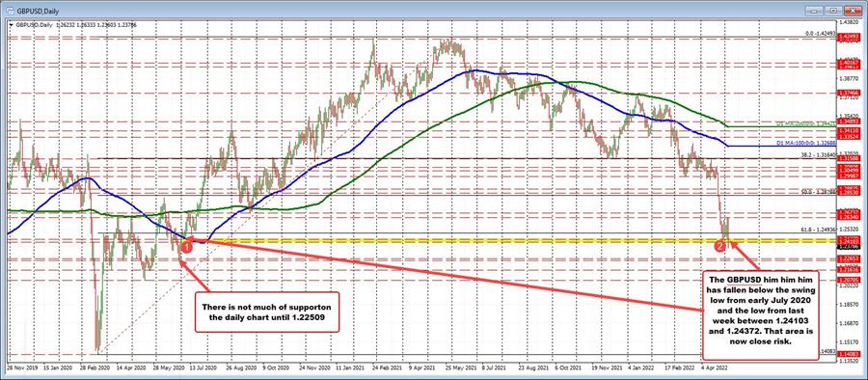Expand the triangle beside GBPUSD,Daily chart label
The height and width of the screenshot is (380, 868).
pos(10,24)
